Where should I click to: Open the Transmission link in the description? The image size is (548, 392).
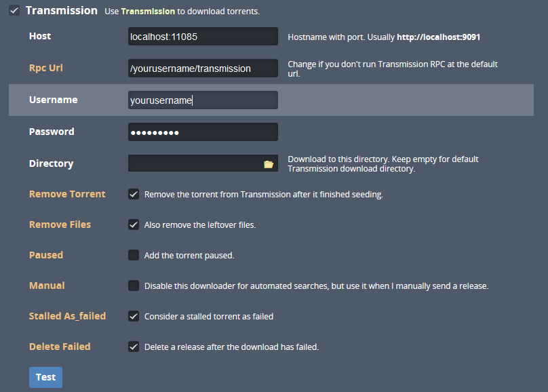click(x=148, y=11)
